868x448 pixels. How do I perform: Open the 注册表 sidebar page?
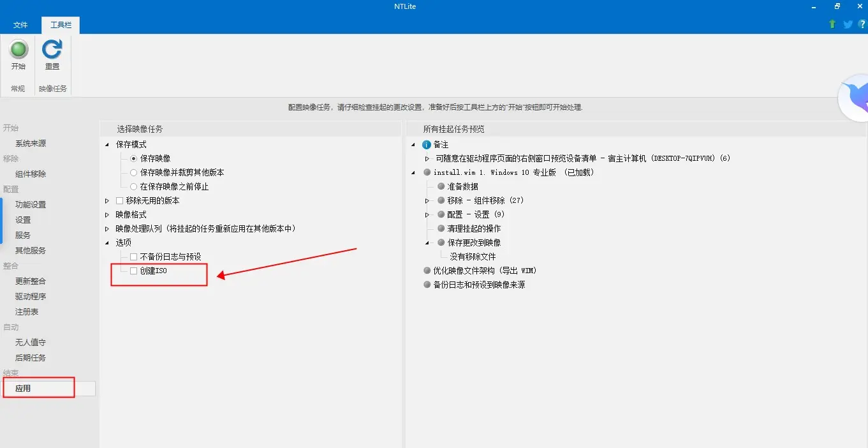pos(27,311)
